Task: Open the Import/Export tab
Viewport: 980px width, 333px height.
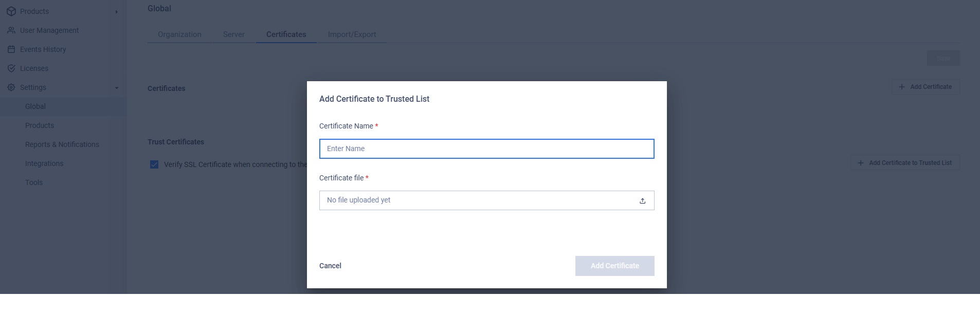Action: pos(352,34)
